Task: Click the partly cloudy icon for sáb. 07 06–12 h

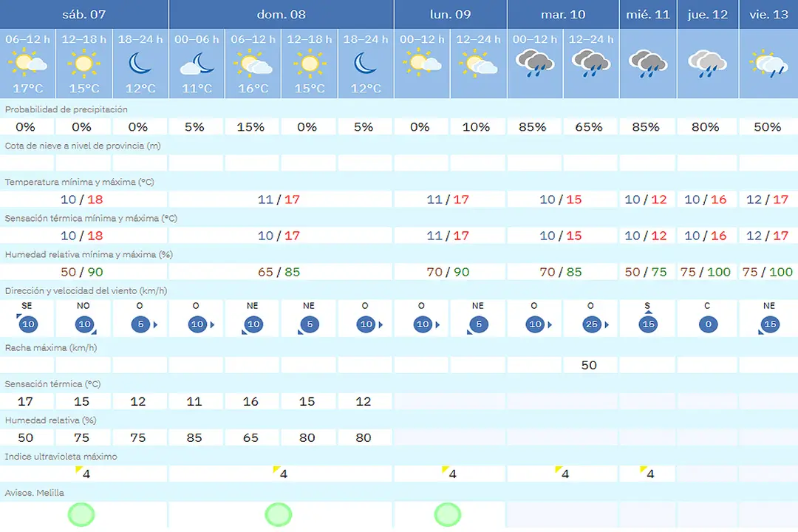Action: [27, 63]
